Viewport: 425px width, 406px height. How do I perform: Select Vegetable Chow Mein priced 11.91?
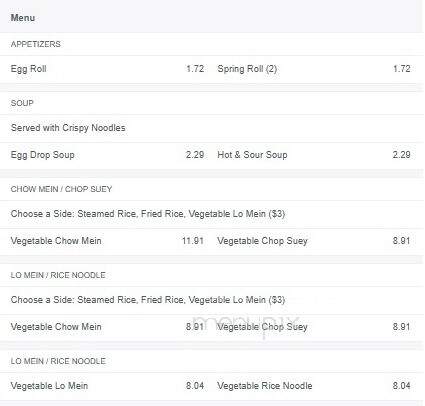(x=56, y=241)
